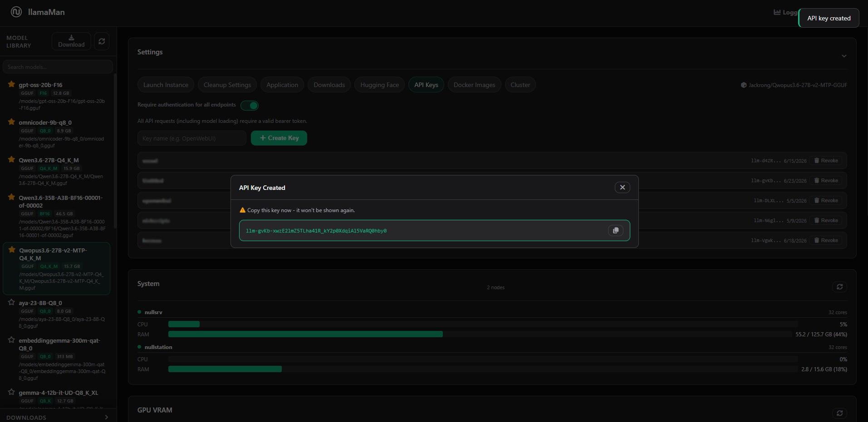868x422 pixels.
Task: Open the Hugging Face settings tab
Action: click(379, 85)
